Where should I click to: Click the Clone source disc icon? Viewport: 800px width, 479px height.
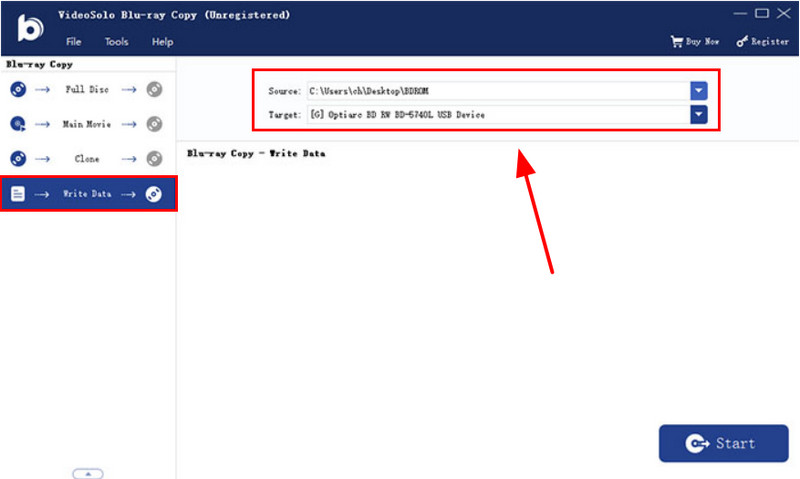click(18, 159)
